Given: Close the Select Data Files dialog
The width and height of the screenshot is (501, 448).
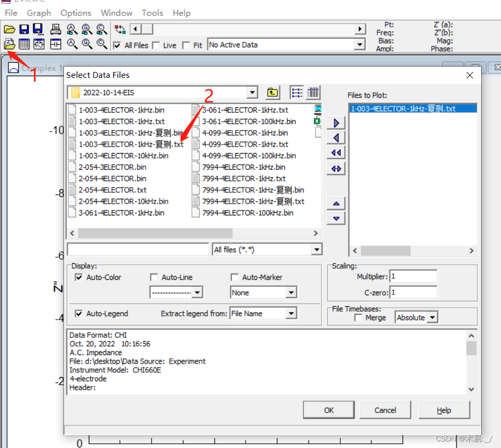Looking at the screenshot, I should click(x=470, y=75).
